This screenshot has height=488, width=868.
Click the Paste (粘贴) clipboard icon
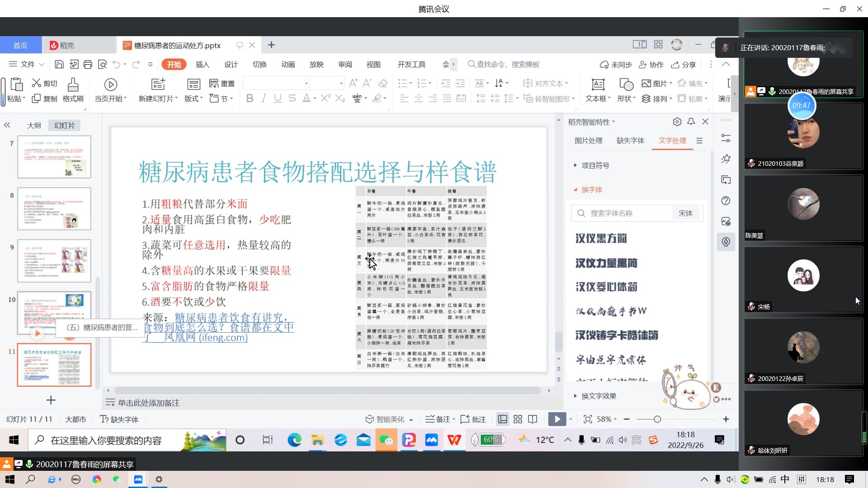click(x=16, y=84)
